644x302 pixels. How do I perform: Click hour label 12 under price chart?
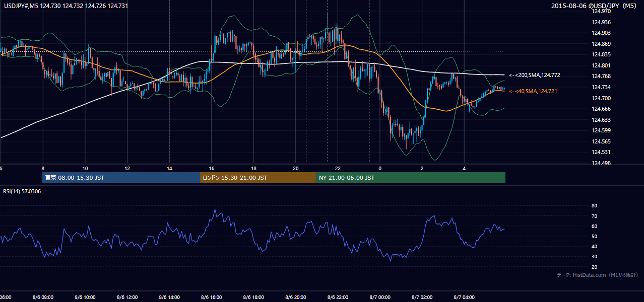click(127, 168)
